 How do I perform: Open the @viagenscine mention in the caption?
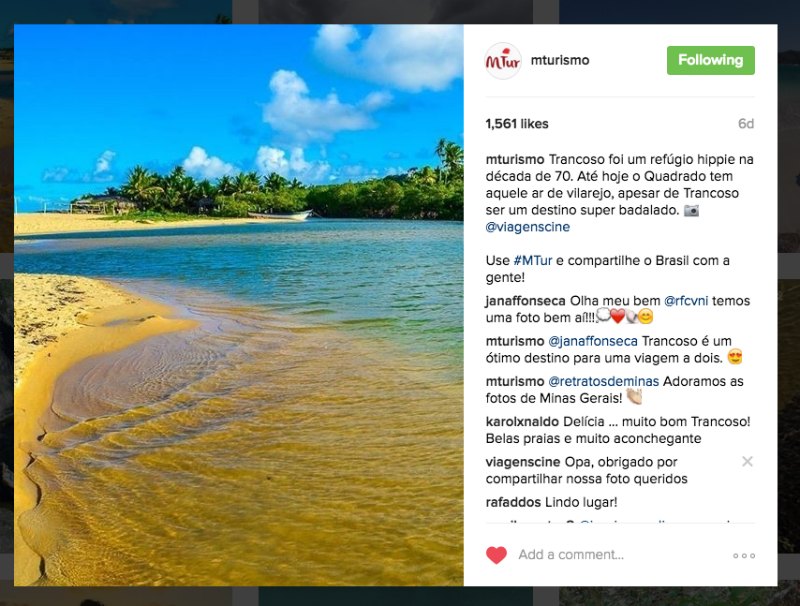point(528,227)
